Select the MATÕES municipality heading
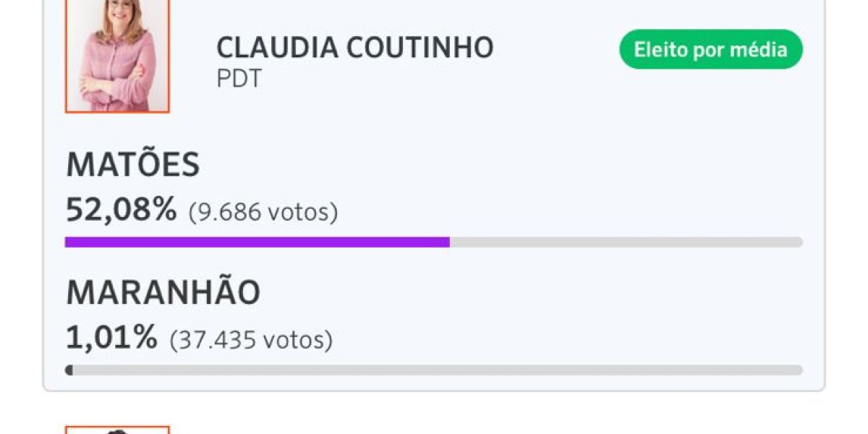 pyautogui.click(x=133, y=165)
